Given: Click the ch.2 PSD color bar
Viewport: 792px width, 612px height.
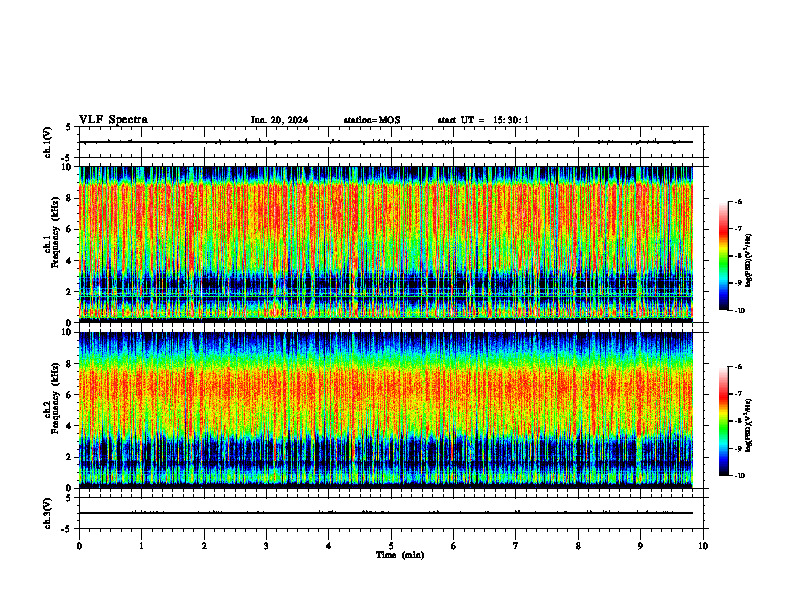Looking at the screenshot, I should click(723, 421).
